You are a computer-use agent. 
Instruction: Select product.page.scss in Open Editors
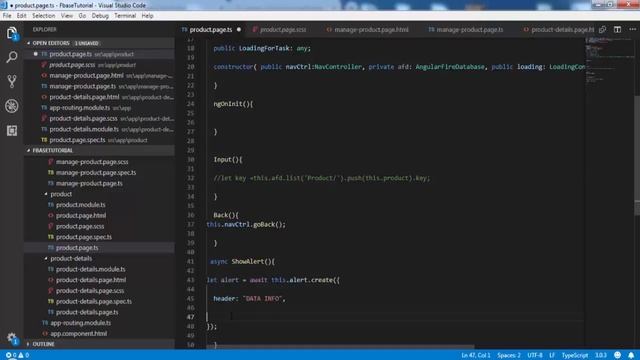100,65
